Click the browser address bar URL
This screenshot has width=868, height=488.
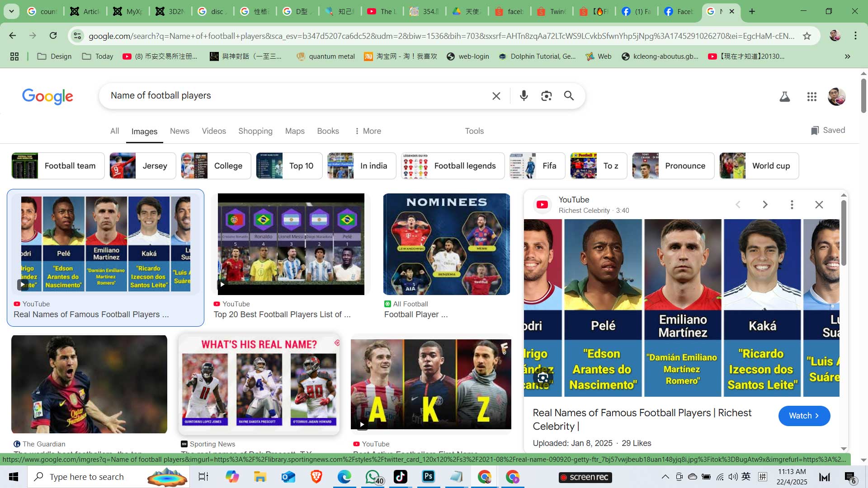coord(441,36)
